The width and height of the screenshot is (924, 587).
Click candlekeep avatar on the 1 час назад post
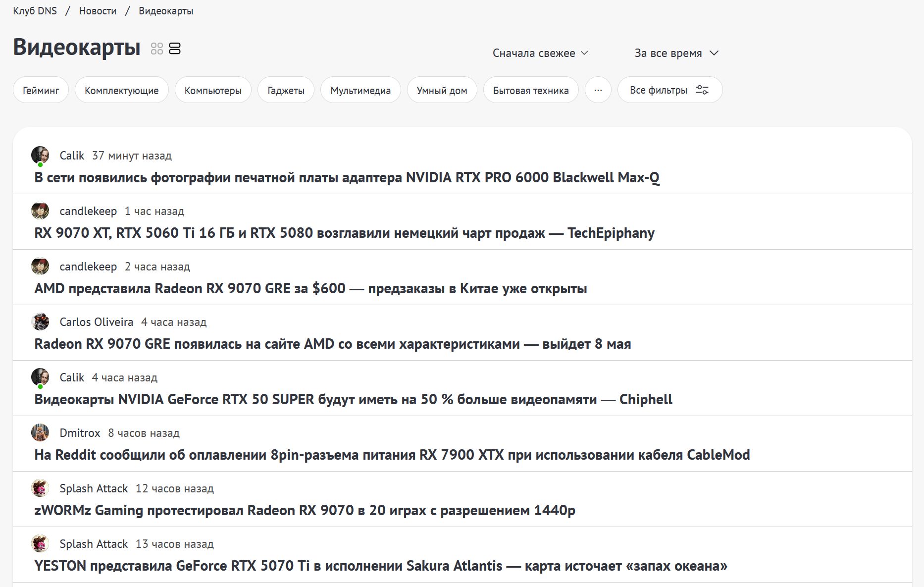click(x=40, y=211)
